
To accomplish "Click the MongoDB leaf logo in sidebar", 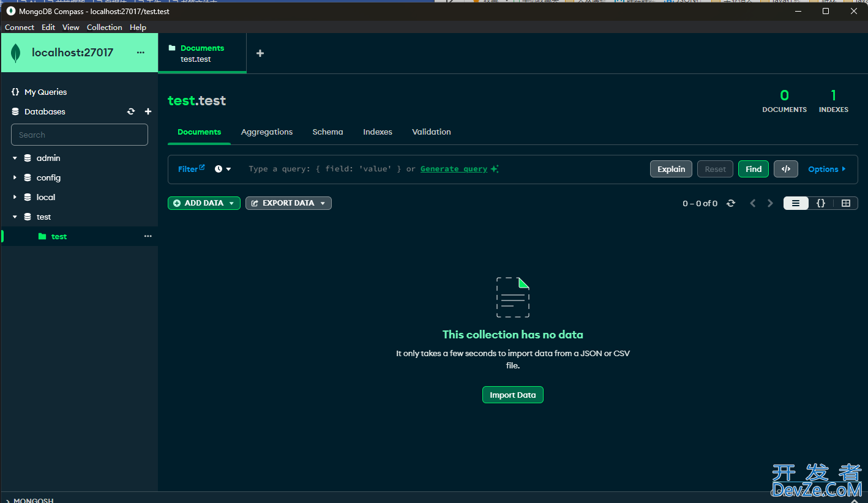I will click(x=16, y=53).
